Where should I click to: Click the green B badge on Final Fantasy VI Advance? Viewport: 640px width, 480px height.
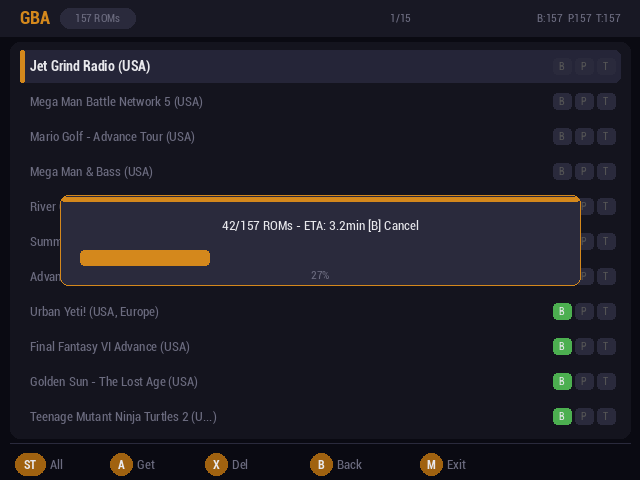[x=562, y=346]
